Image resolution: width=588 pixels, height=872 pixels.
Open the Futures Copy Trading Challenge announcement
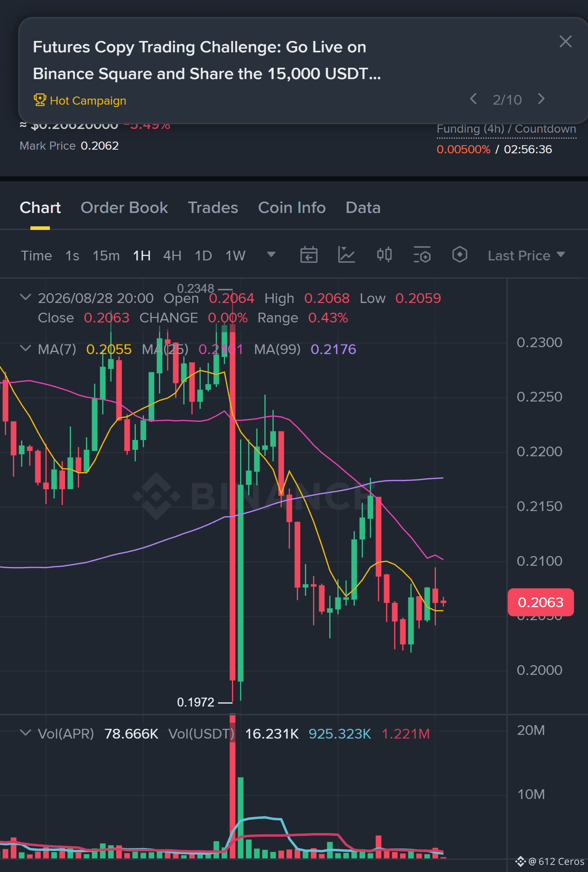tap(207, 60)
